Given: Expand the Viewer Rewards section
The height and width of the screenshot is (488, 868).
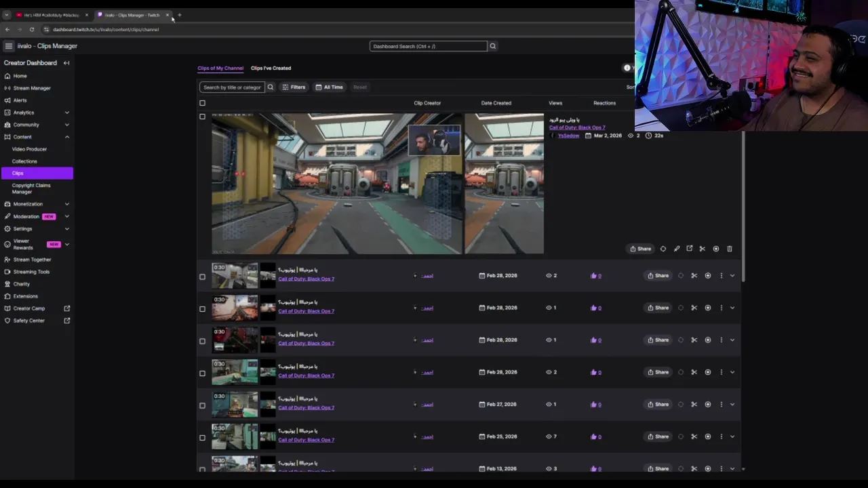Looking at the screenshot, I should 66,244.
